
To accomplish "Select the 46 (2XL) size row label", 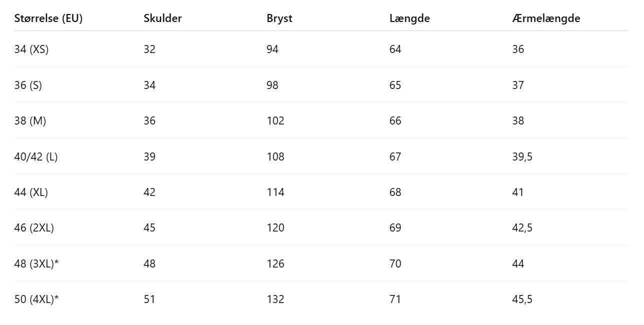I will pos(34,227).
